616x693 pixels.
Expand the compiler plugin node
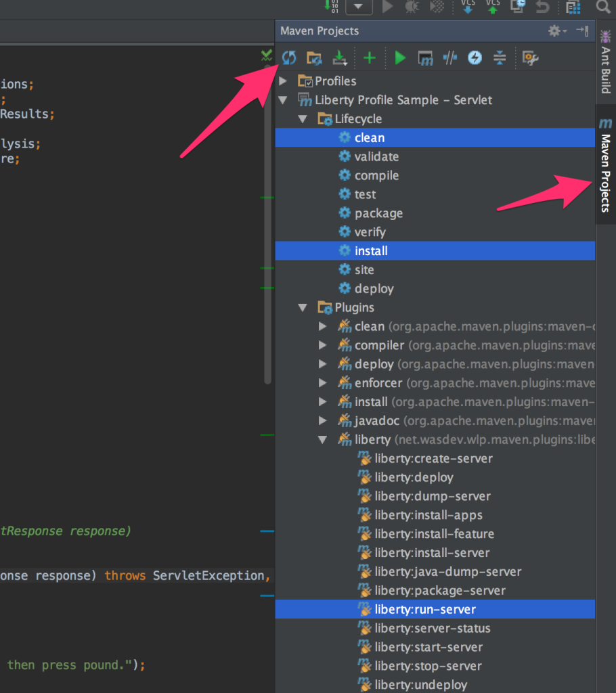pyautogui.click(x=323, y=345)
